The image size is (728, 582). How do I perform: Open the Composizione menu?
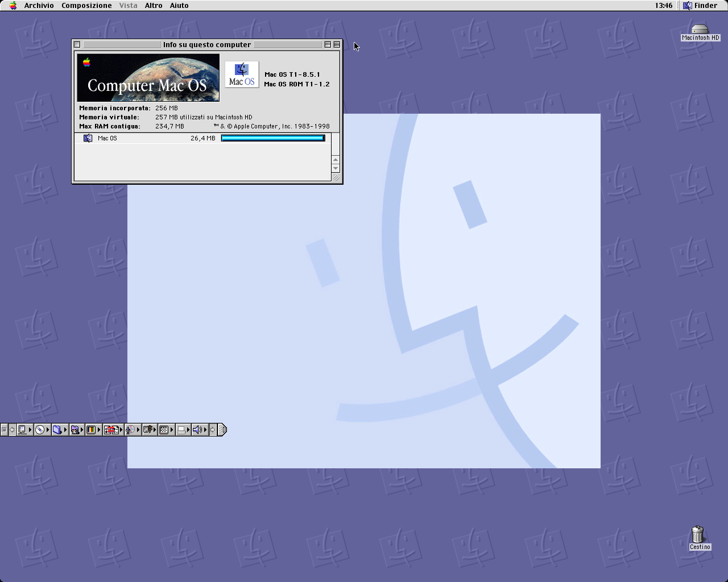86,5
